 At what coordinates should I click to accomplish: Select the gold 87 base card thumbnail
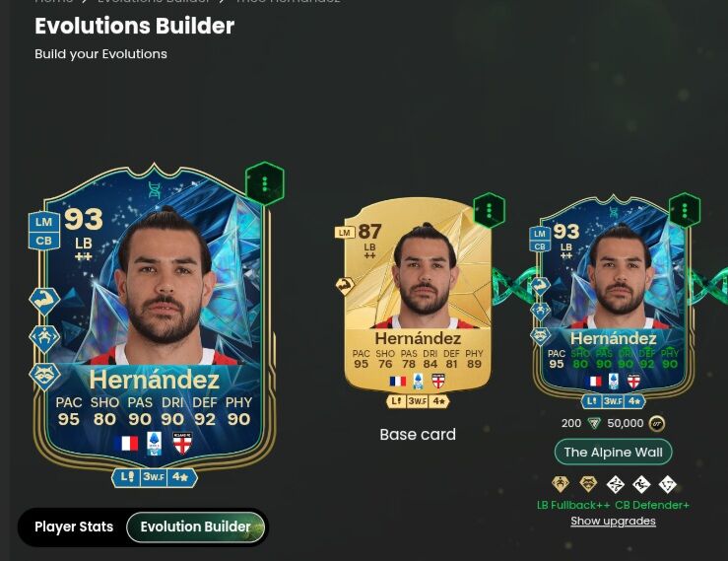418,298
